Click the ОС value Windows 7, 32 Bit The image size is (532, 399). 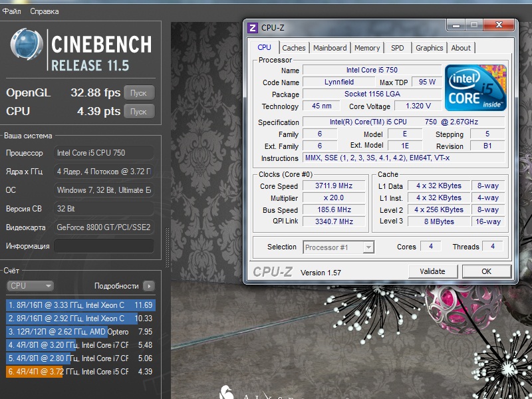[x=104, y=190]
